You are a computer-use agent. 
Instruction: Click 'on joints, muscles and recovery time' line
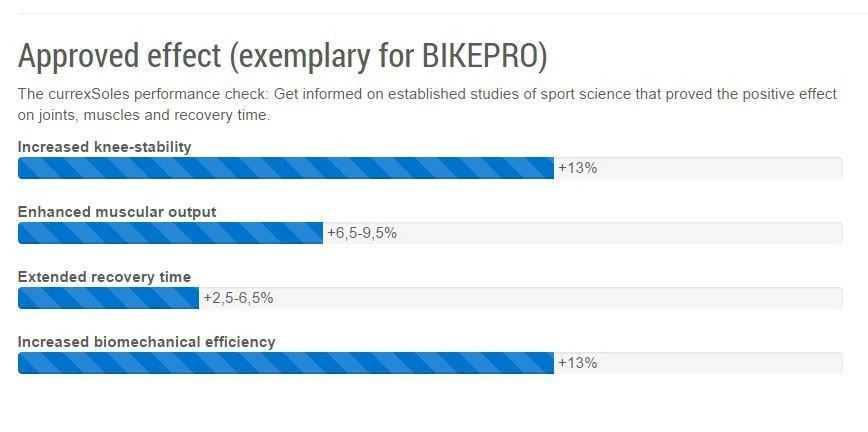[x=144, y=115]
